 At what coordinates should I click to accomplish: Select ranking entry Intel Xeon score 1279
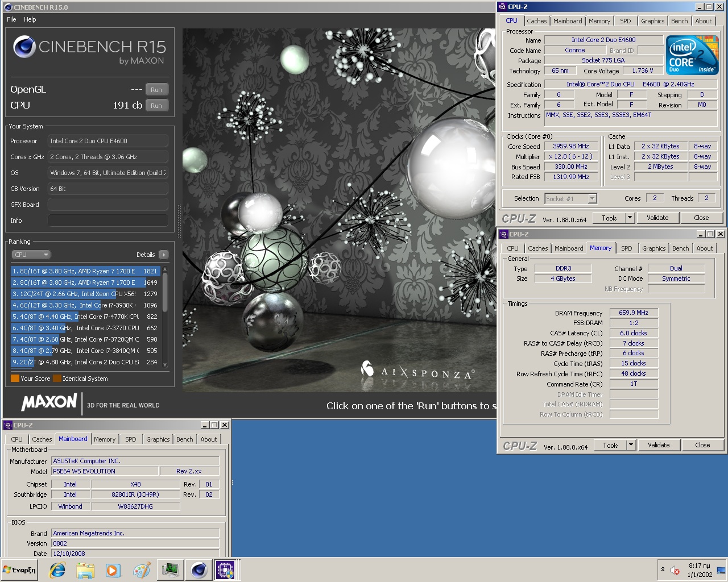coord(85,294)
